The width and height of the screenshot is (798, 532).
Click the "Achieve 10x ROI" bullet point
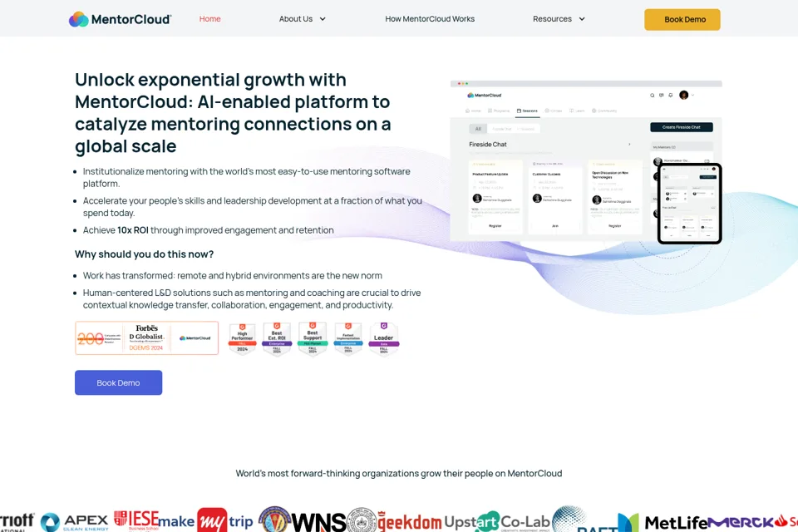pyautogui.click(x=208, y=230)
